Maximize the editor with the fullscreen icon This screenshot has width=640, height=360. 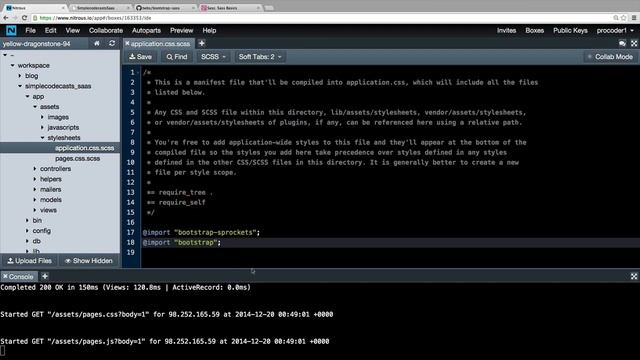click(x=634, y=43)
